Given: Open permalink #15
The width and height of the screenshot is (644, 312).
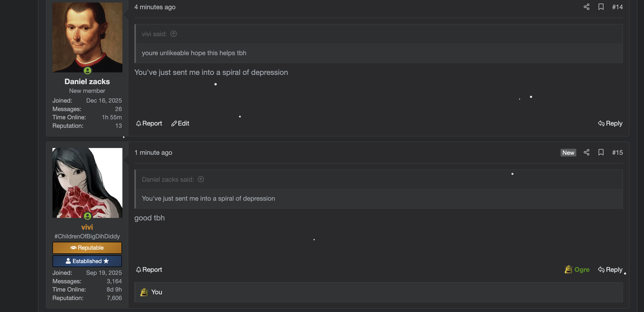Looking at the screenshot, I should (x=617, y=153).
